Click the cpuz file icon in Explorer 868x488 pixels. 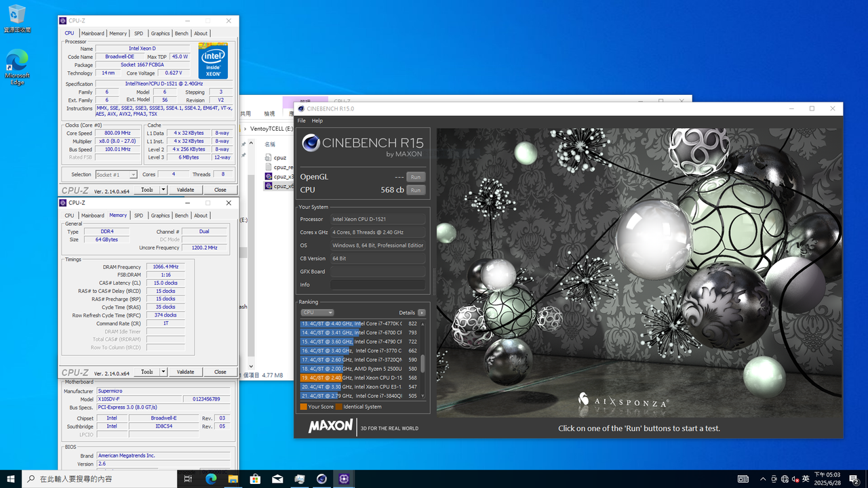point(269,157)
